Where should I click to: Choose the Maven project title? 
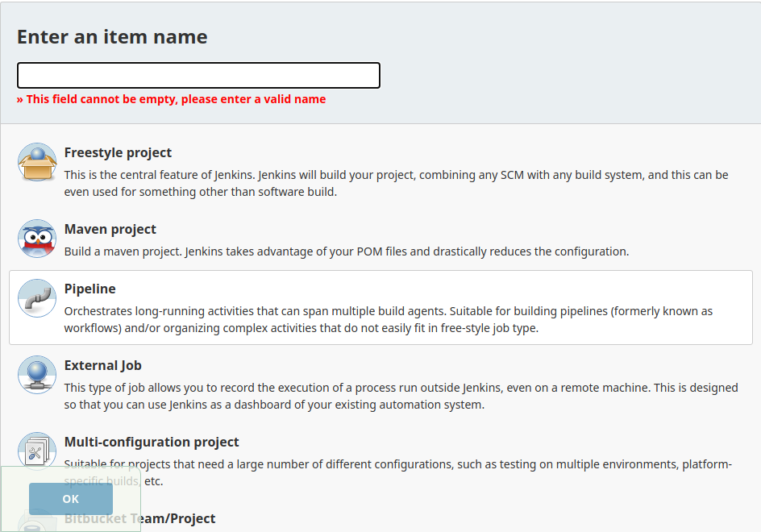click(x=110, y=229)
